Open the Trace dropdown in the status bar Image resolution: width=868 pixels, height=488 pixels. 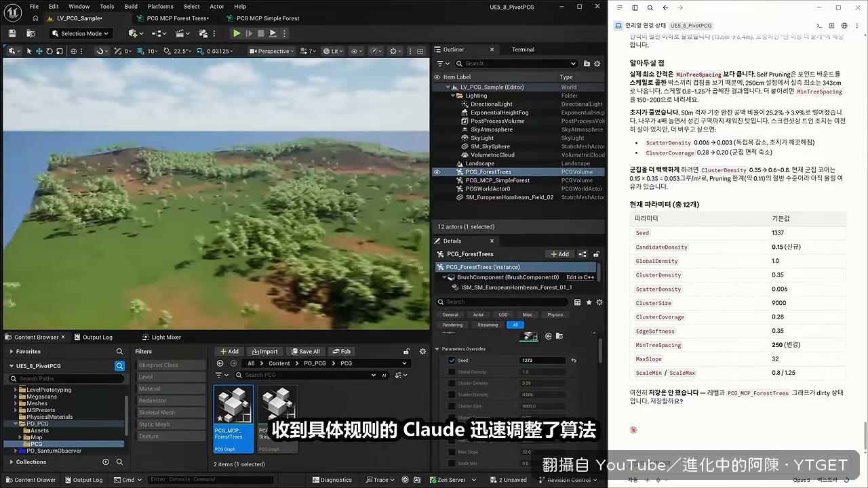click(380, 480)
